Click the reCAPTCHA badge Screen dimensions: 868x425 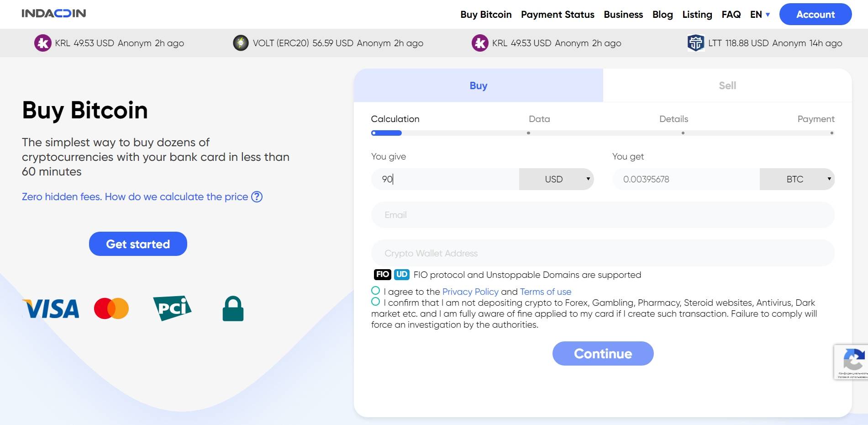point(851,362)
